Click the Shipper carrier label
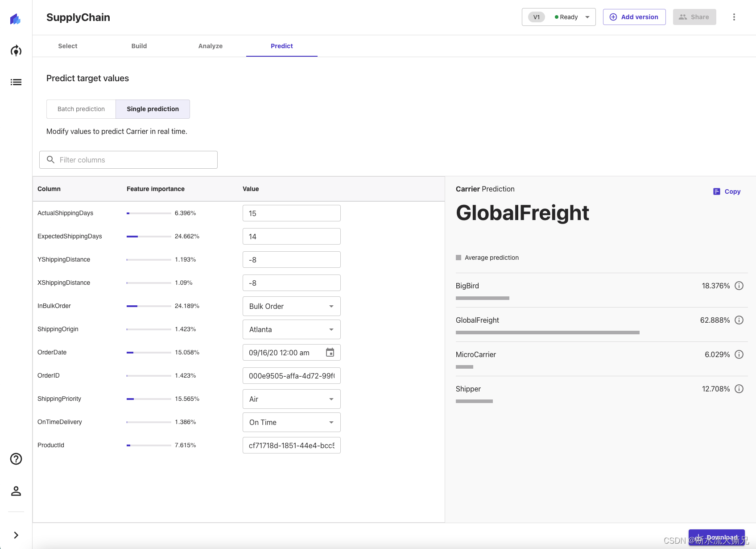 click(468, 389)
